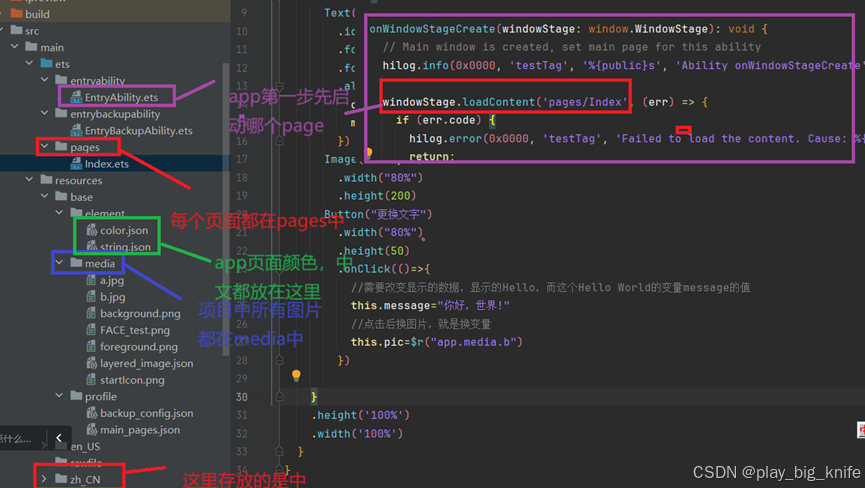Collapse the element folder
The height and width of the screenshot is (488, 865).
coord(60,213)
